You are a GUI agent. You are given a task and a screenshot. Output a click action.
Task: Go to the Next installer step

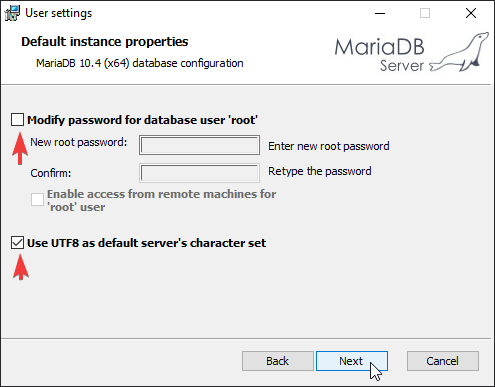coord(352,361)
